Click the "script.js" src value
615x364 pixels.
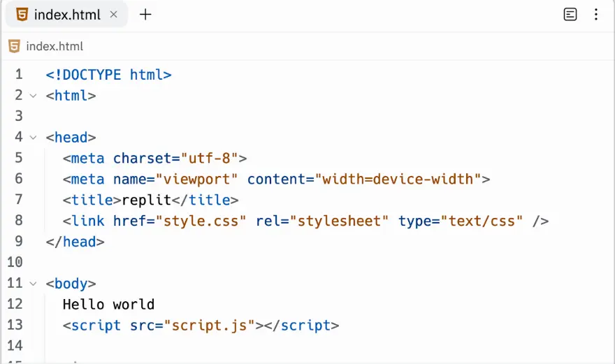[210, 326]
